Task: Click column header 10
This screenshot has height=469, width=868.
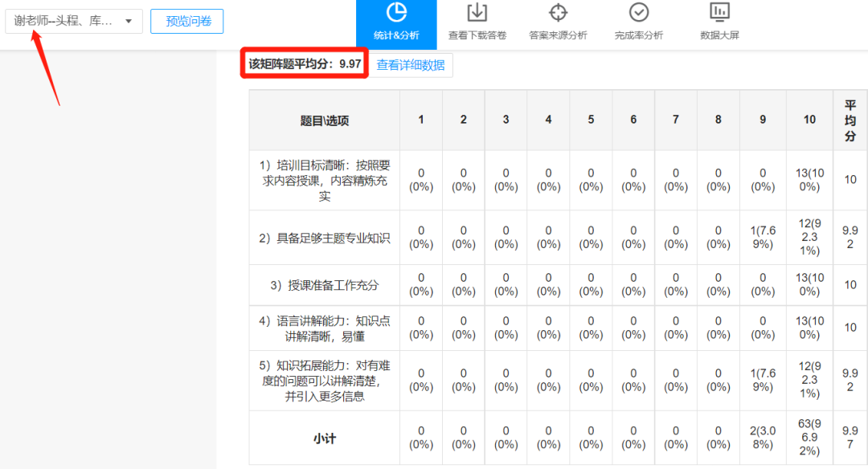Action: tap(809, 120)
